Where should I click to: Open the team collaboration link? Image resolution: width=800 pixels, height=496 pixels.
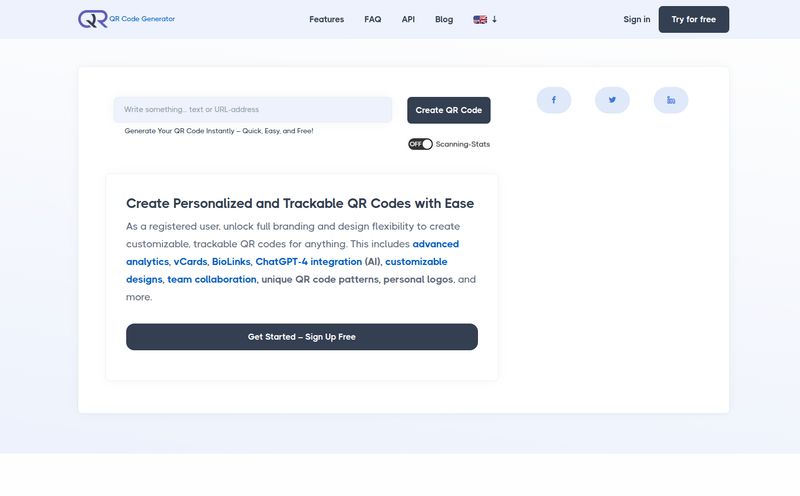pyautogui.click(x=212, y=280)
